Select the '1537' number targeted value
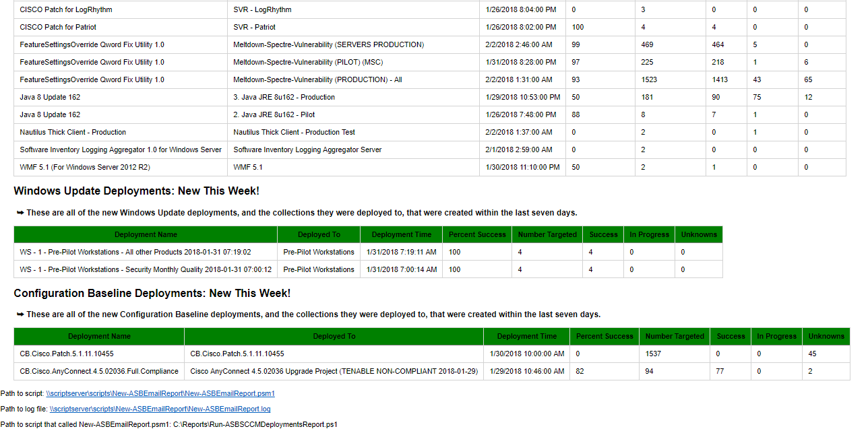The height and width of the screenshot is (433, 868). point(654,354)
